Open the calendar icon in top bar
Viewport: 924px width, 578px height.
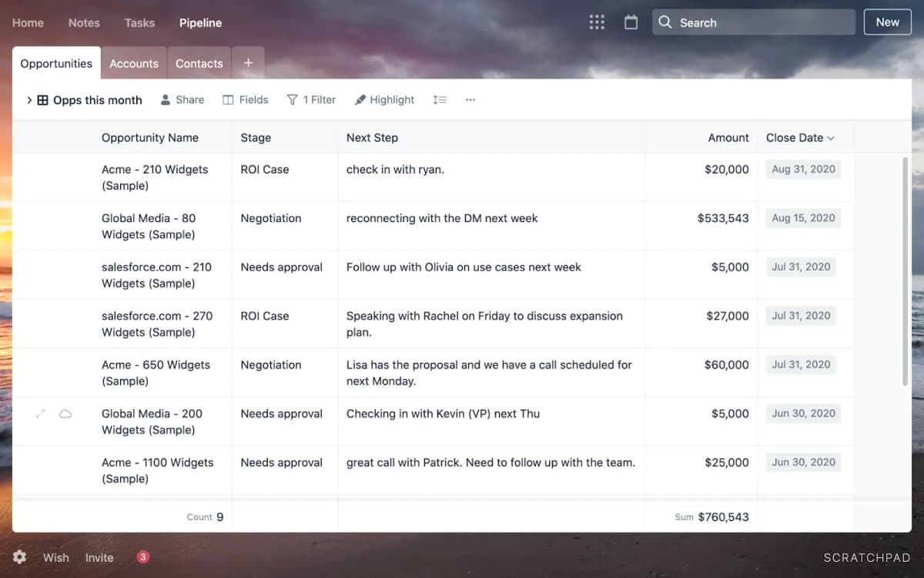631,22
